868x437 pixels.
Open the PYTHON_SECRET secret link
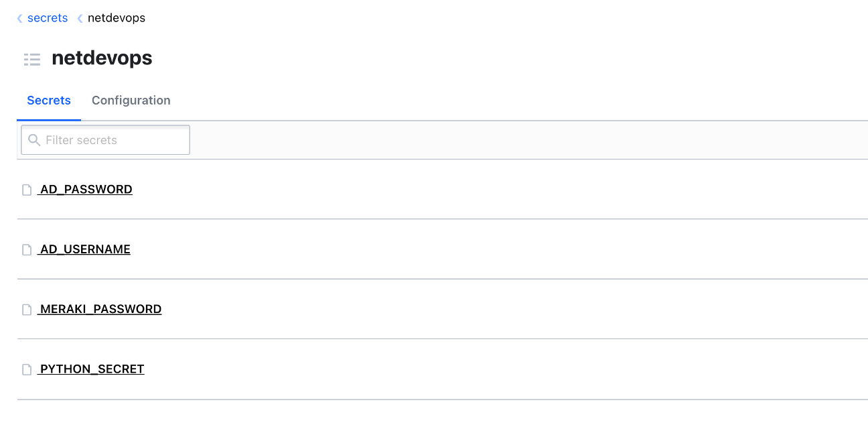tap(92, 369)
